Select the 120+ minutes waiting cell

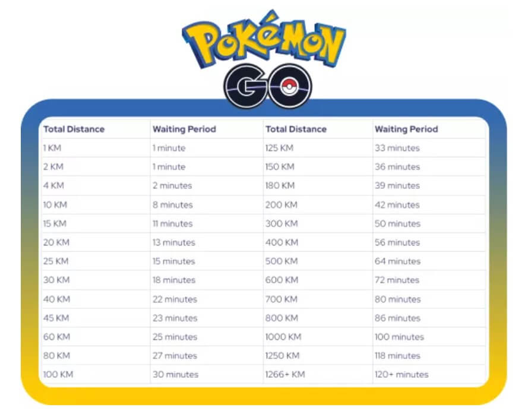point(401,374)
